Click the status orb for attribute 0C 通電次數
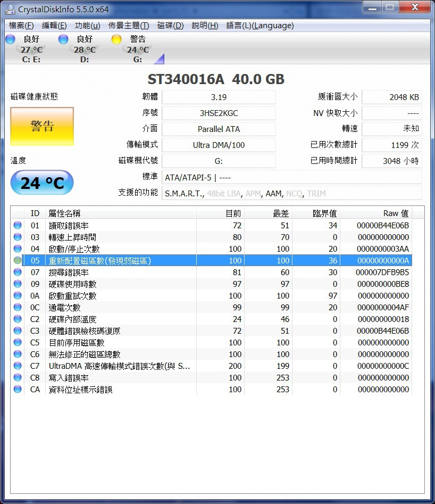 pos(18,307)
